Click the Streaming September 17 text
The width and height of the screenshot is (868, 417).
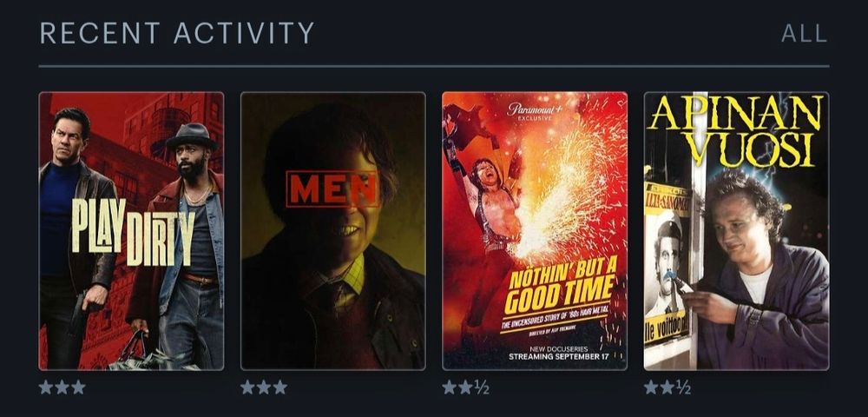click(558, 357)
